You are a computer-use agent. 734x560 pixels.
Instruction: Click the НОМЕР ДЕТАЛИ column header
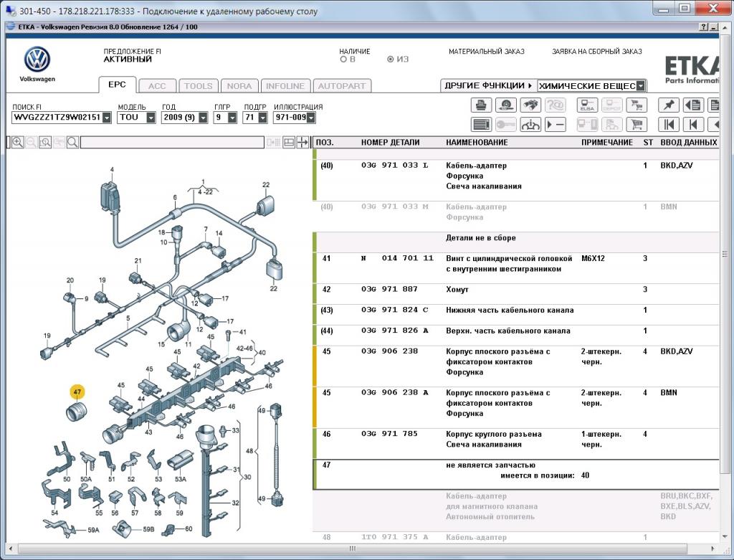tap(391, 143)
